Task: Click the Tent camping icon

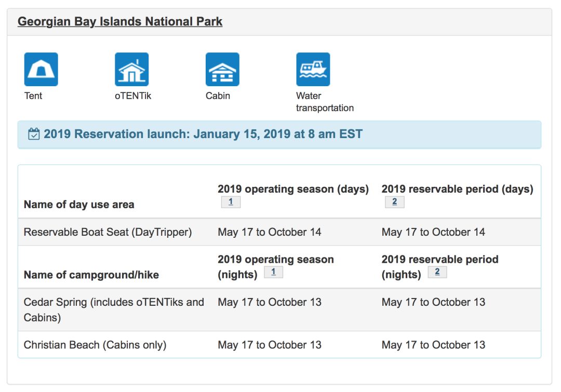Action: click(x=41, y=70)
